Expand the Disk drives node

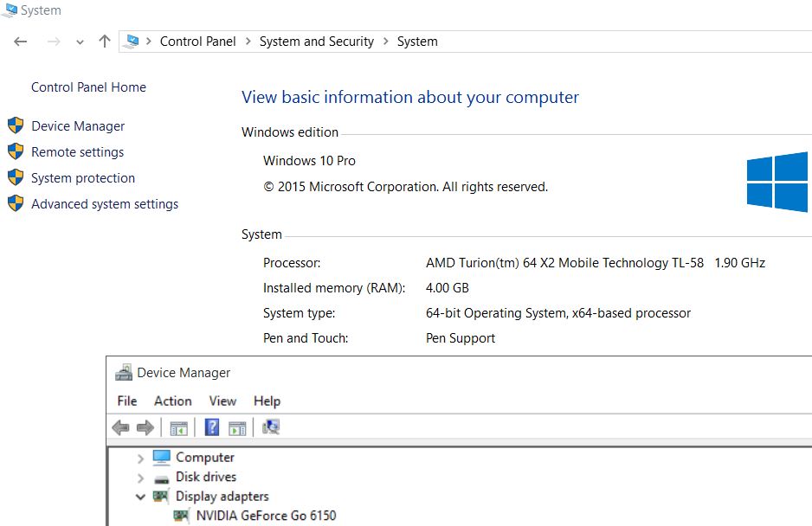click(x=140, y=478)
